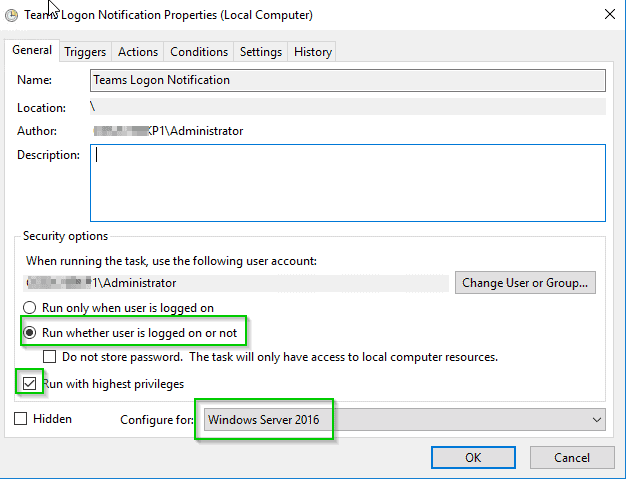626x479 pixels.
Task: Click the 'Configure for:' label
Action: (157, 420)
